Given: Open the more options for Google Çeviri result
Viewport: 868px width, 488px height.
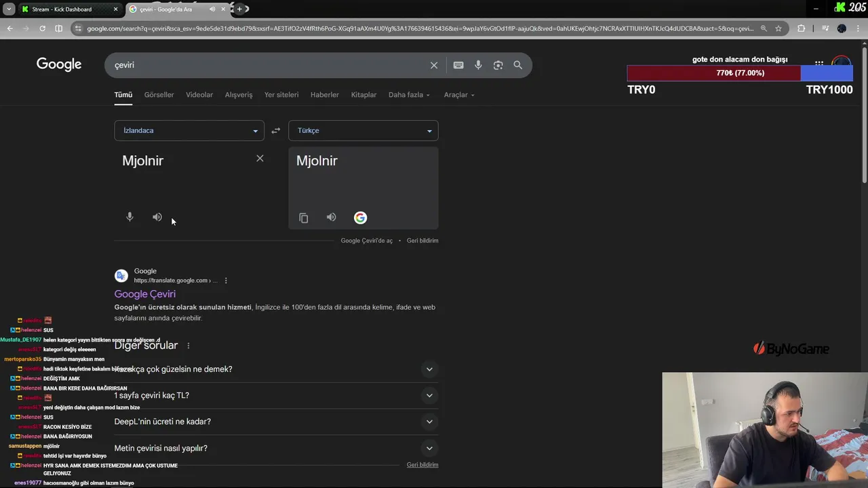Looking at the screenshot, I should 226,281.
